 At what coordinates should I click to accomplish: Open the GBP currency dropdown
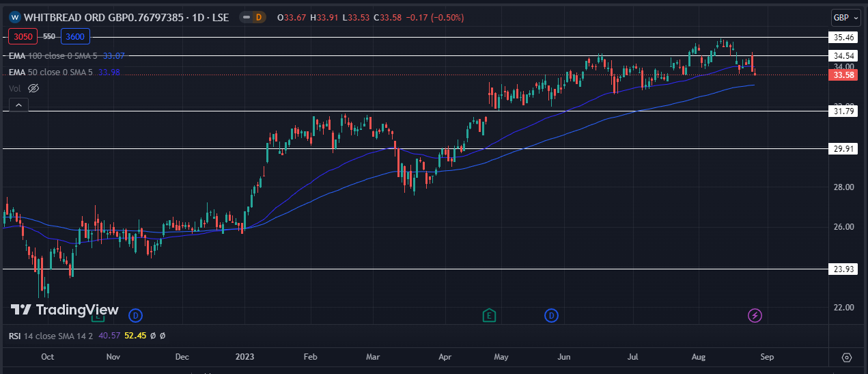845,17
